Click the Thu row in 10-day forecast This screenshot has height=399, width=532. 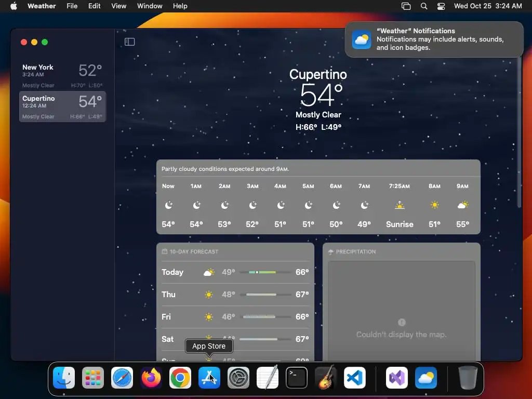click(235, 295)
